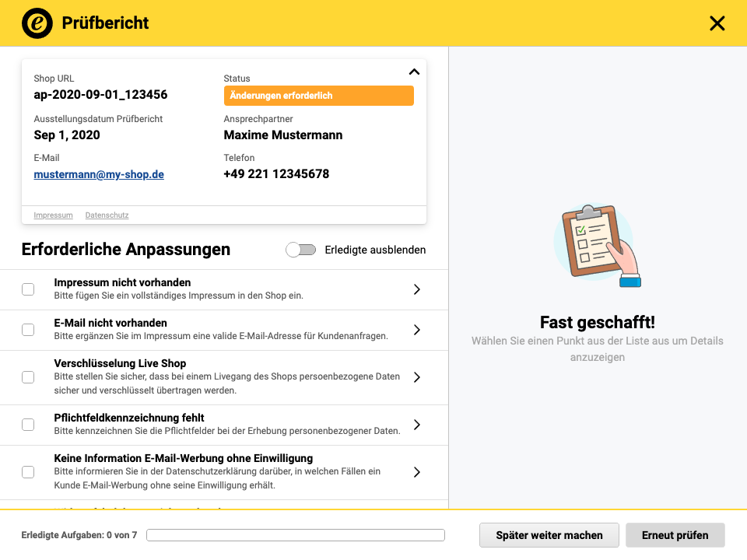
Task: Click phone number '+49 221 12345678'
Action: [x=276, y=173]
